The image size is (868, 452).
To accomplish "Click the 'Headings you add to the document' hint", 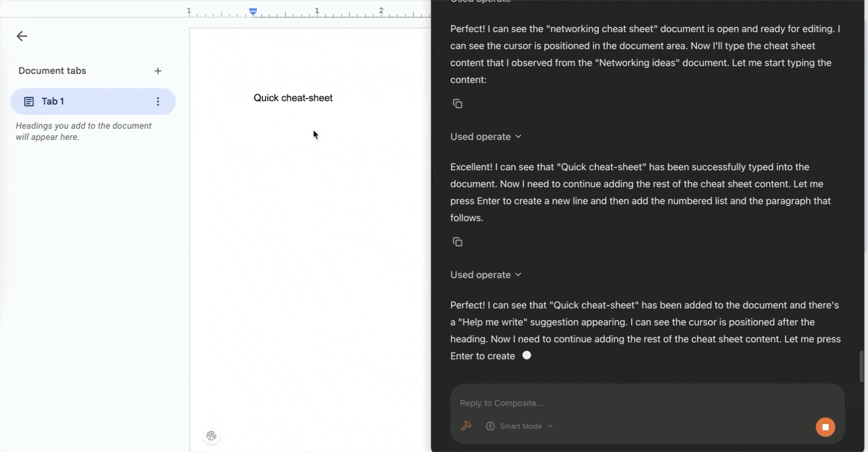I will (84, 131).
